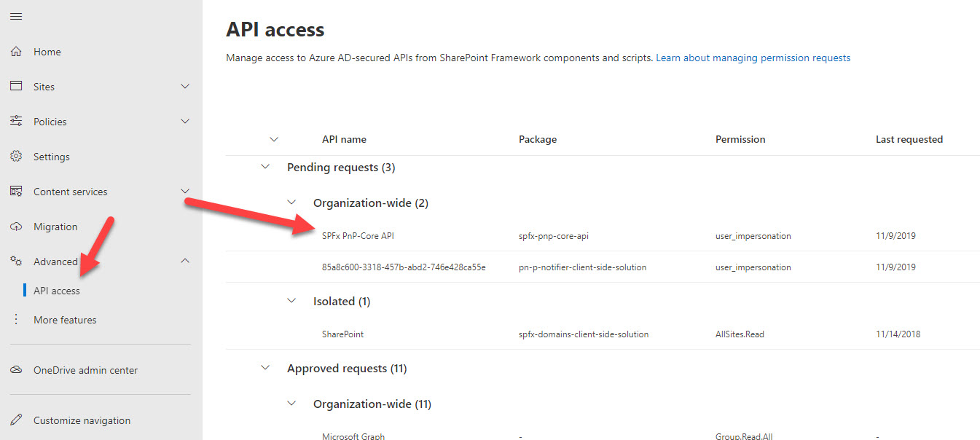Open Learn about managing permission requests link
The height and width of the screenshot is (440, 980).
tap(753, 58)
